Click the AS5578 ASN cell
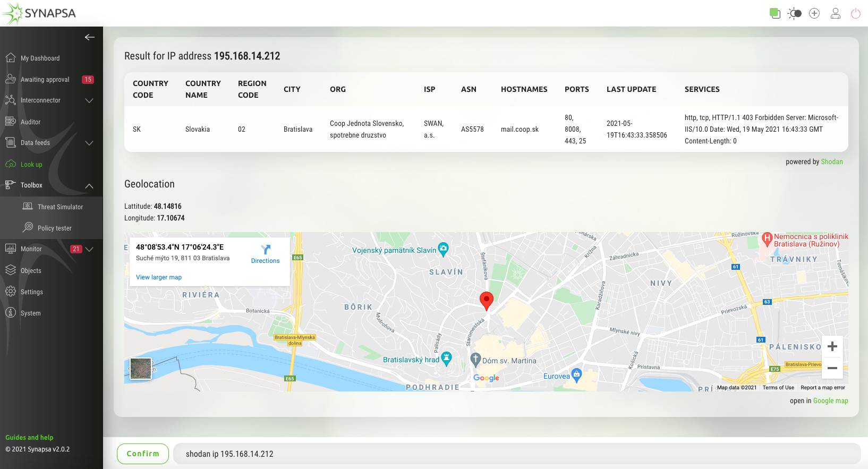Screen dimensions: 868x469 click(472, 130)
